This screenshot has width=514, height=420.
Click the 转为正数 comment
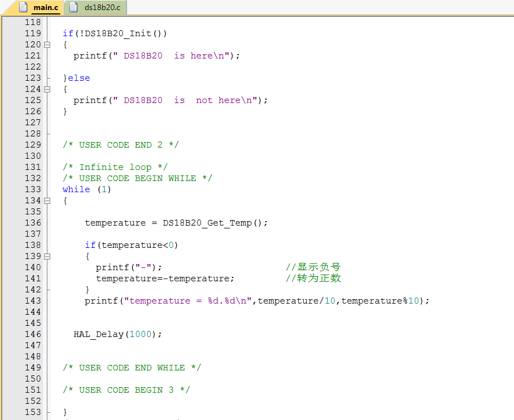pyautogui.click(x=313, y=278)
